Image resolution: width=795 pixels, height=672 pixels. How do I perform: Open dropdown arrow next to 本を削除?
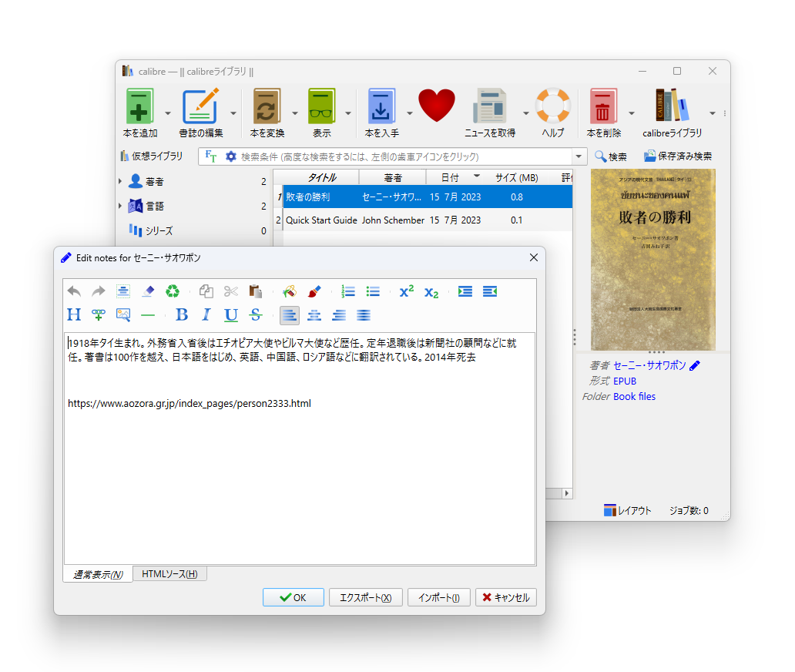[x=631, y=113]
